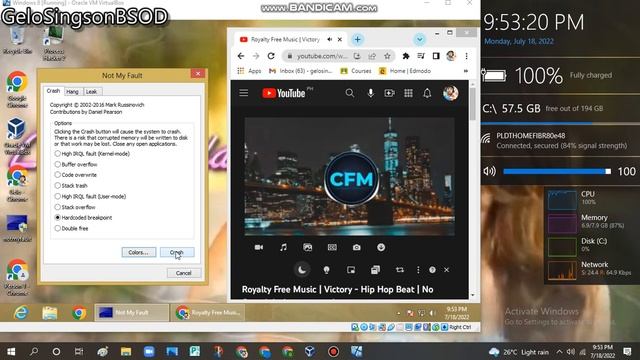Select the Stack trash radio option
The width and height of the screenshot is (640, 360).
click(71, 185)
